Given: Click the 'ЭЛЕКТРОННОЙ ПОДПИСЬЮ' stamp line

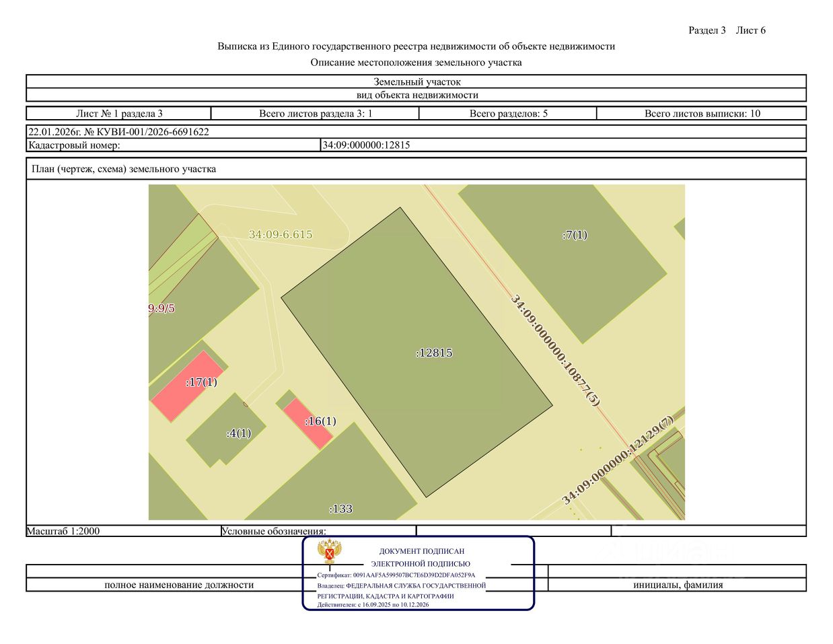Looking at the screenshot, I should (421, 564).
